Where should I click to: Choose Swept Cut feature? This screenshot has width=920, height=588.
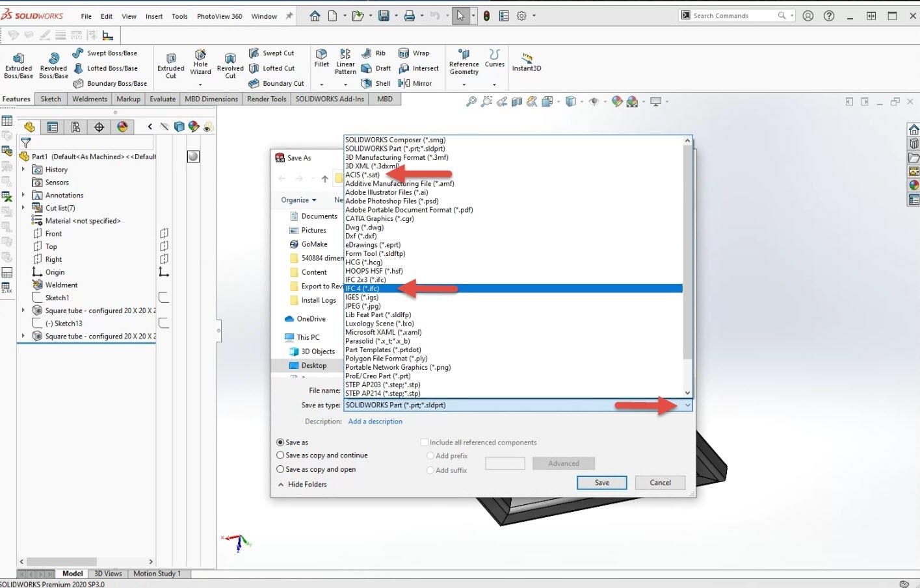point(272,53)
